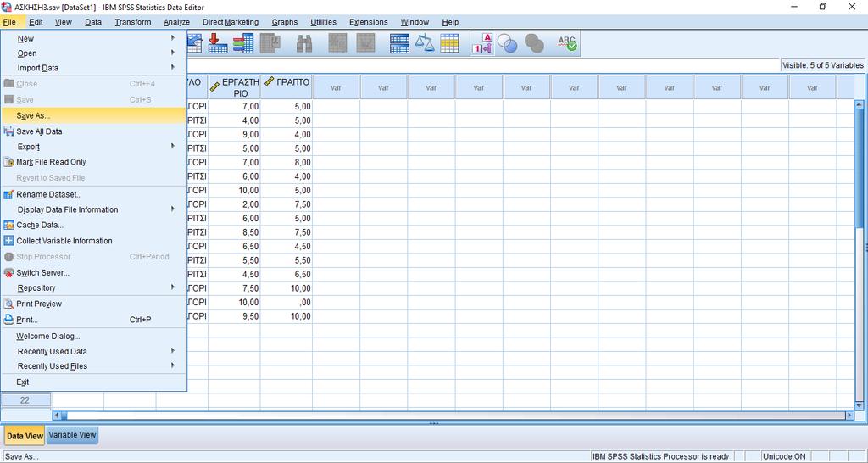
Task: Click the printer icon beside Print
Action: (8, 320)
